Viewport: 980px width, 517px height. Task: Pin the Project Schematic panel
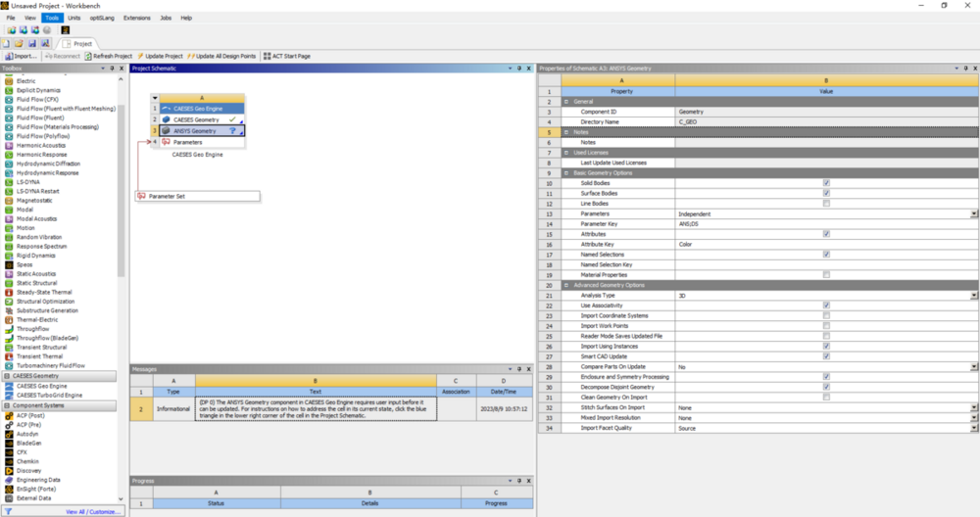[x=519, y=69]
